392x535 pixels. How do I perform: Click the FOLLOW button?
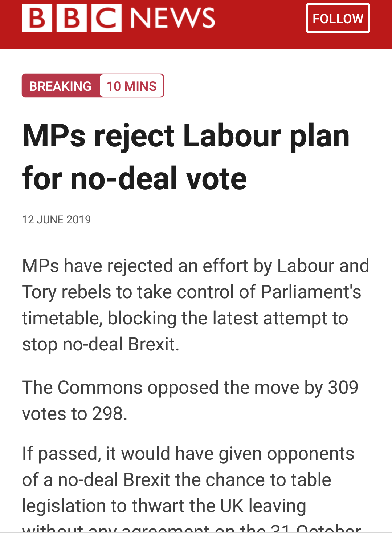(338, 18)
